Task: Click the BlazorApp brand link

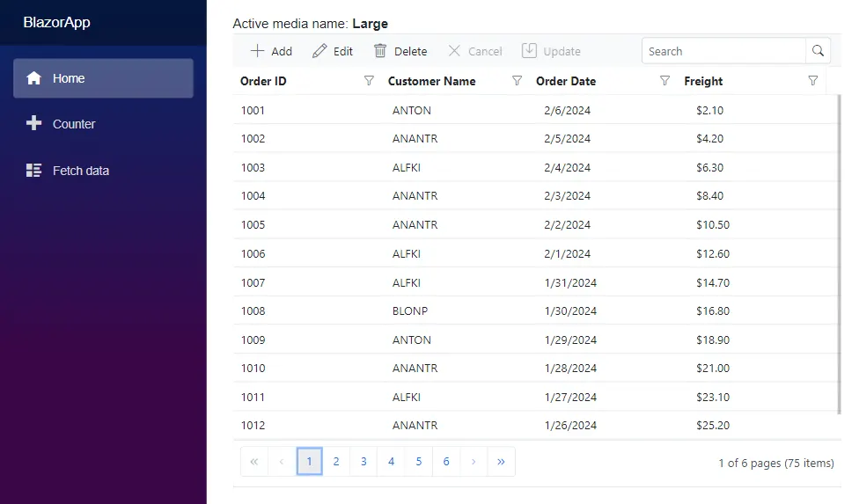Action: click(57, 23)
